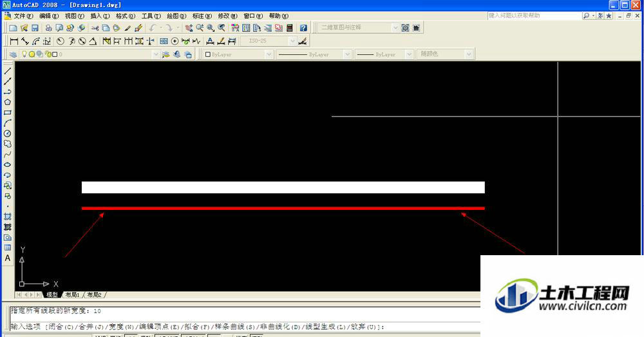This screenshot has height=337, width=644.
Task: Open the Layer Properties Manager
Action: [13, 54]
